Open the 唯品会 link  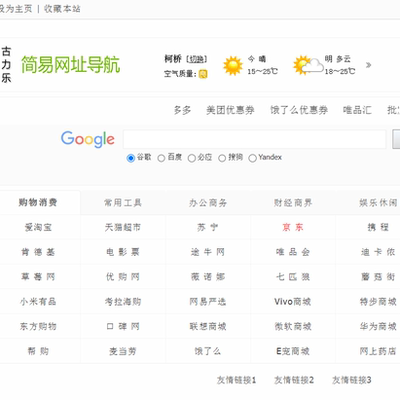[x=293, y=252]
